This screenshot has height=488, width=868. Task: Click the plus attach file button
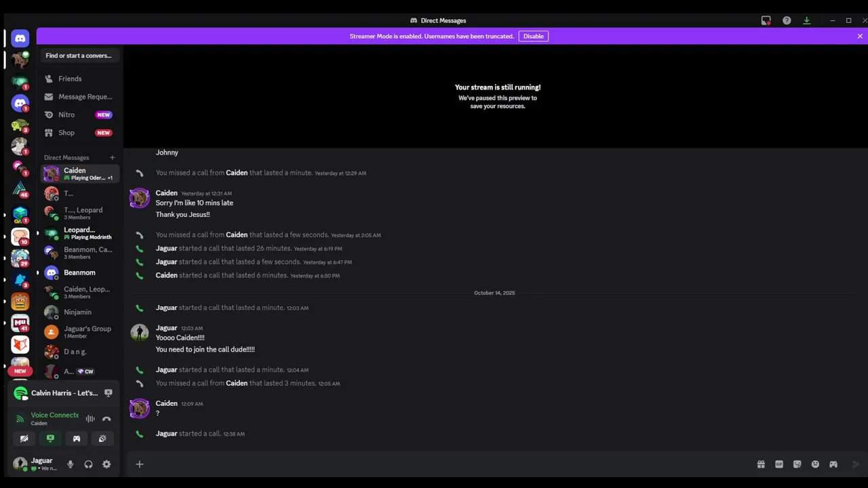(x=140, y=464)
